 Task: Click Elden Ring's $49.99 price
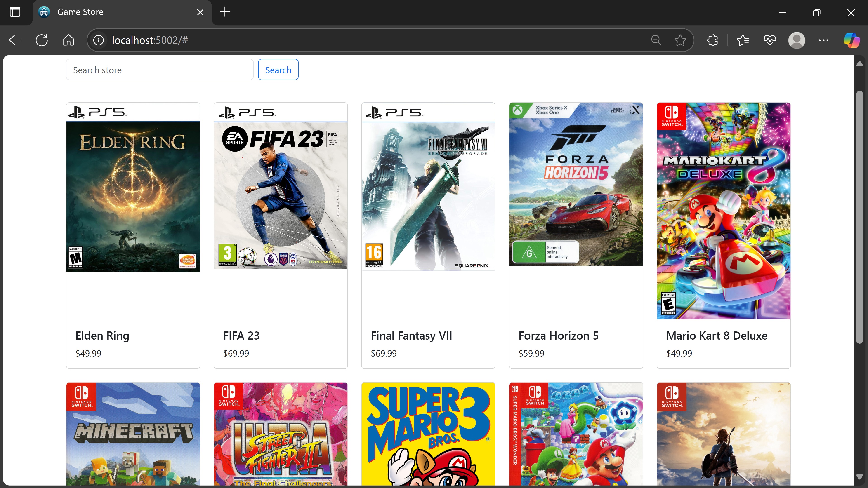88,353
